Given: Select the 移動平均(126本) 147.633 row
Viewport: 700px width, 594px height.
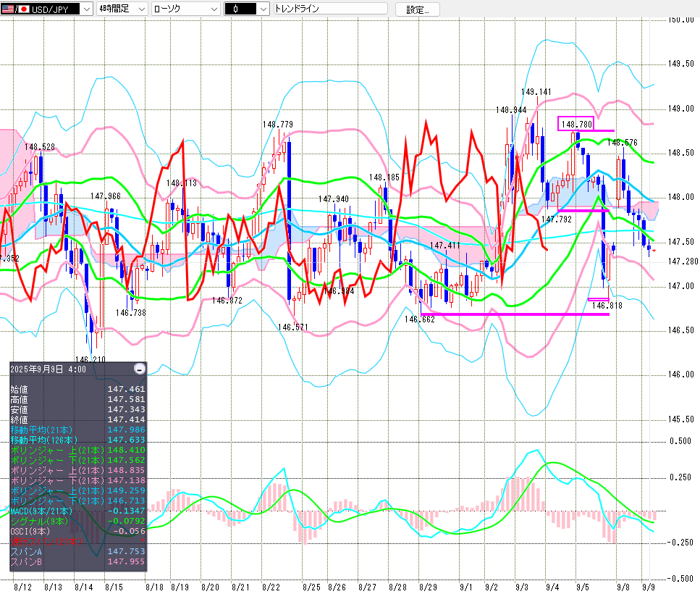Looking at the screenshot, I should click(x=77, y=440).
